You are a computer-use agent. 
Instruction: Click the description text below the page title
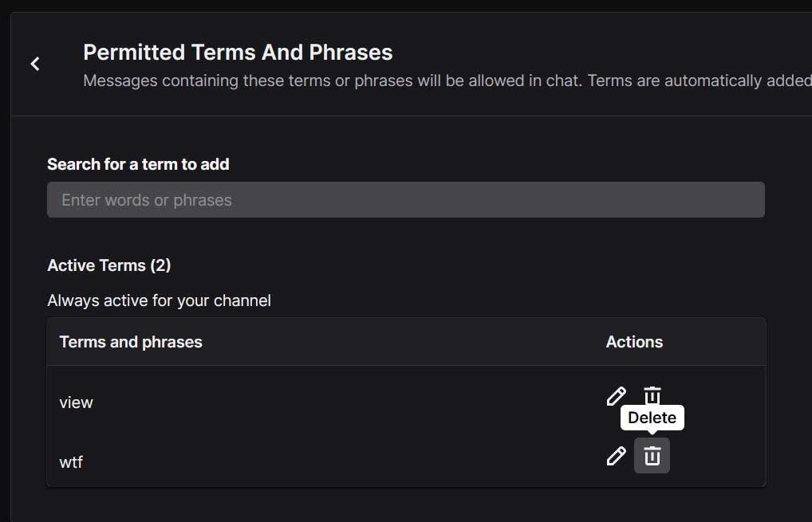(447, 80)
